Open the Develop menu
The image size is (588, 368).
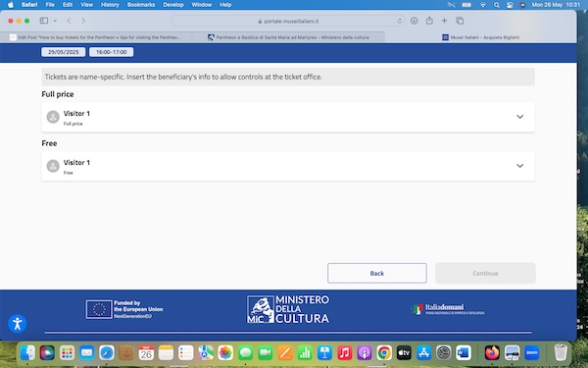point(173,5)
